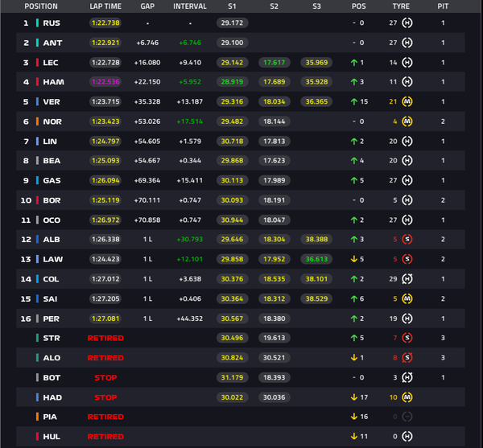The width and height of the screenshot is (483, 448).
Task: Click interval +30.793 in ALB row
Action: point(190,240)
